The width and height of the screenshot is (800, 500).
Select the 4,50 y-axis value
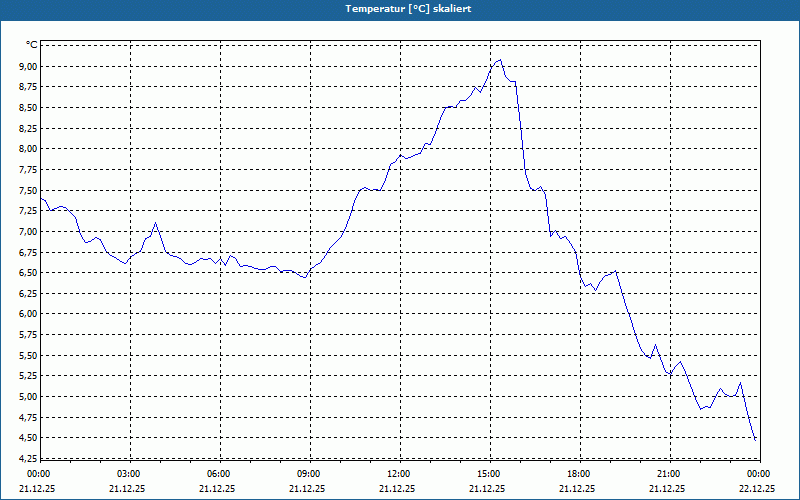29,438
